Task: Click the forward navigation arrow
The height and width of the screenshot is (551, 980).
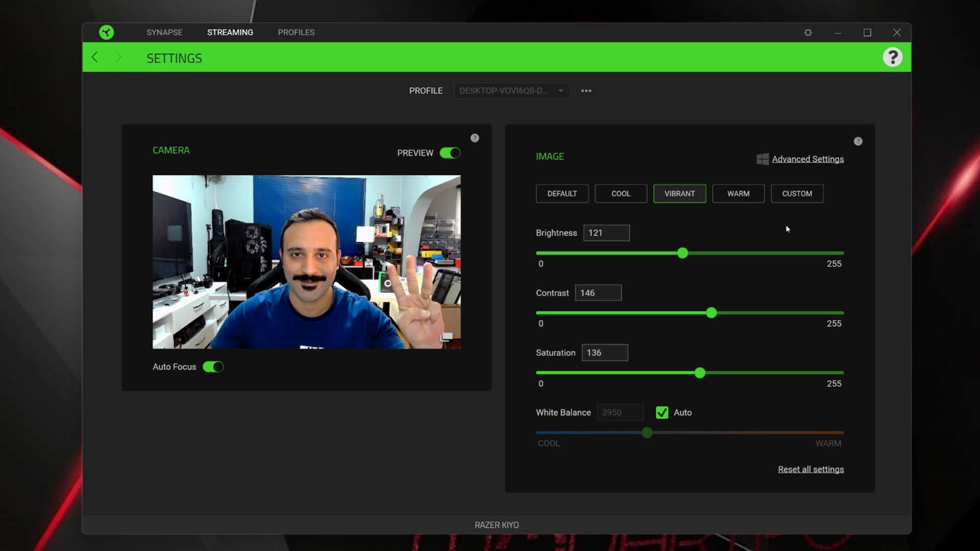Action: tap(118, 57)
